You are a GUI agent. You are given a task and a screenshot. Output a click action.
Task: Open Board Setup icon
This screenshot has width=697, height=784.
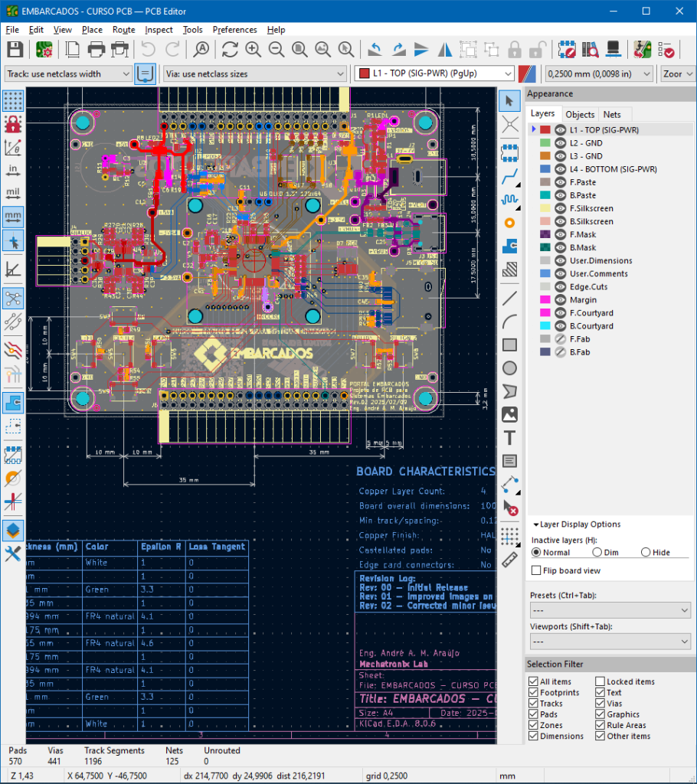tap(44, 50)
